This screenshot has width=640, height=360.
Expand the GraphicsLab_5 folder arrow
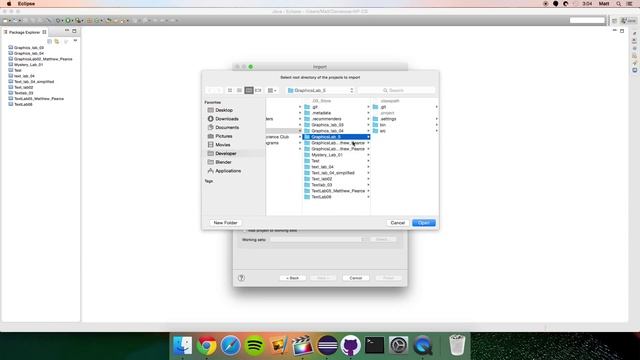click(x=368, y=137)
